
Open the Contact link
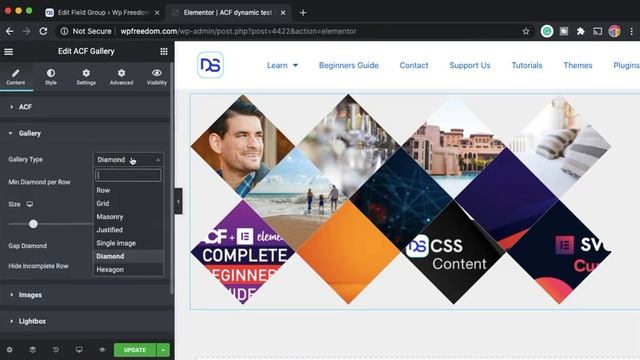pyautogui.click(x=414, y=65)
